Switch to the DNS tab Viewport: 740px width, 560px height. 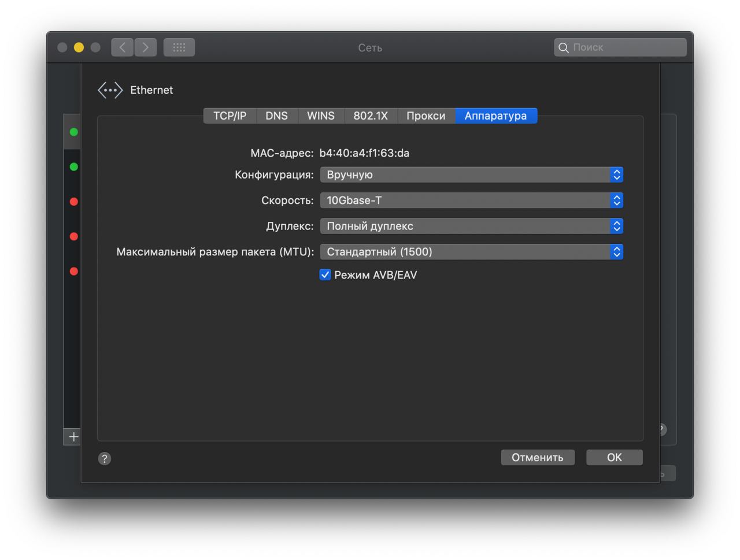(277, 116)
